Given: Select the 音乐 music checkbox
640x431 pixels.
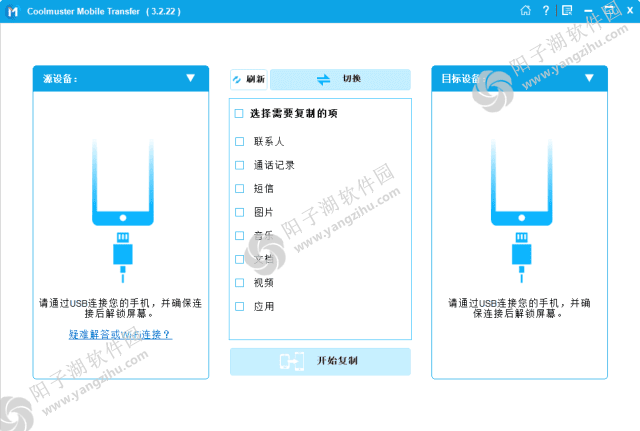Looking at the screenshot, I should tap(240, 235).
